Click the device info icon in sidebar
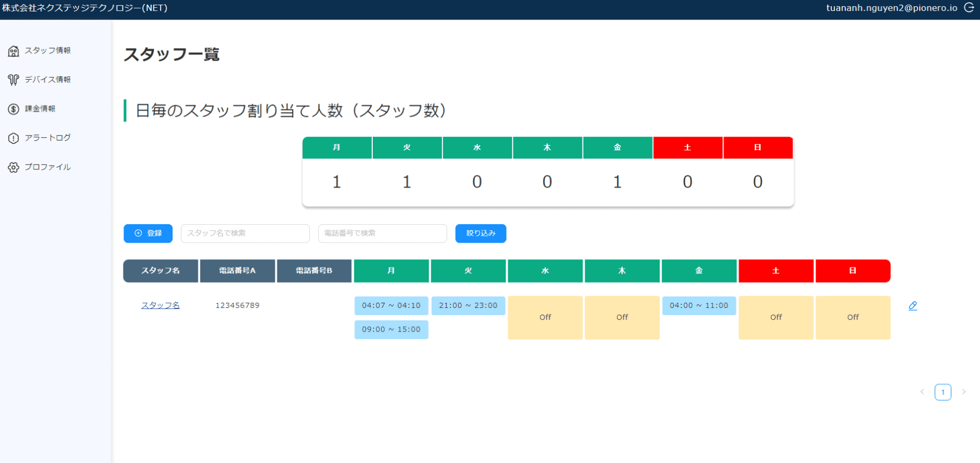 [x=14, y=80]
